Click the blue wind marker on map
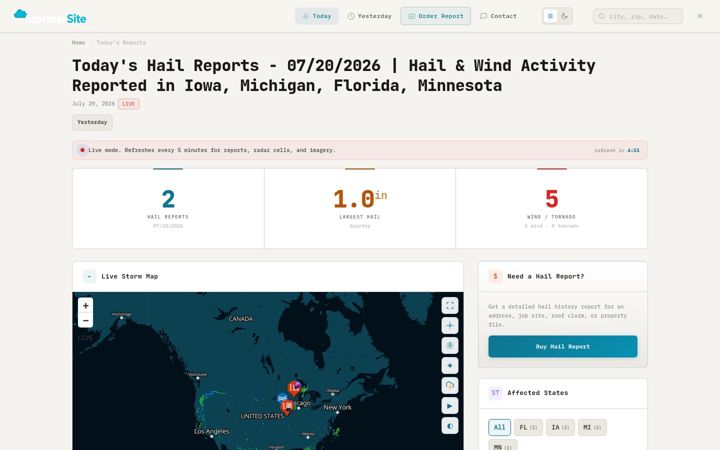This screenshot has height=450, width=720. (282, 398)
